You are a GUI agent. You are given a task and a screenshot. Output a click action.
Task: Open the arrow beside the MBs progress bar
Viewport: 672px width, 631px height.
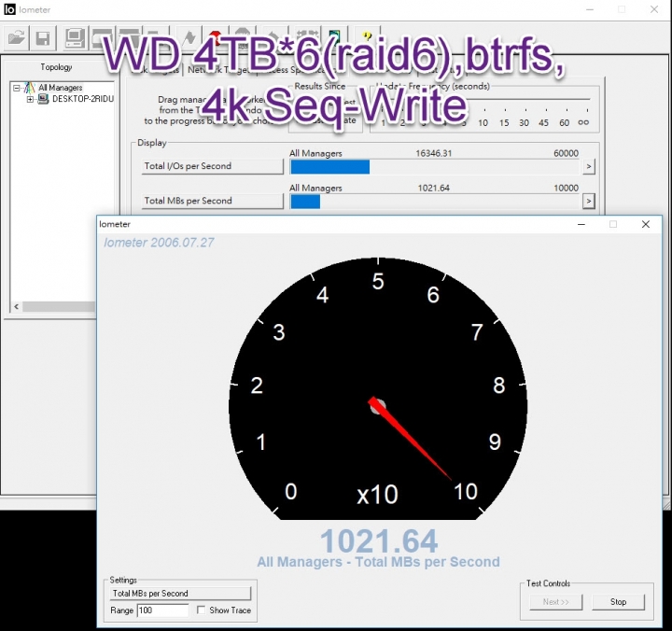(589, 201)
